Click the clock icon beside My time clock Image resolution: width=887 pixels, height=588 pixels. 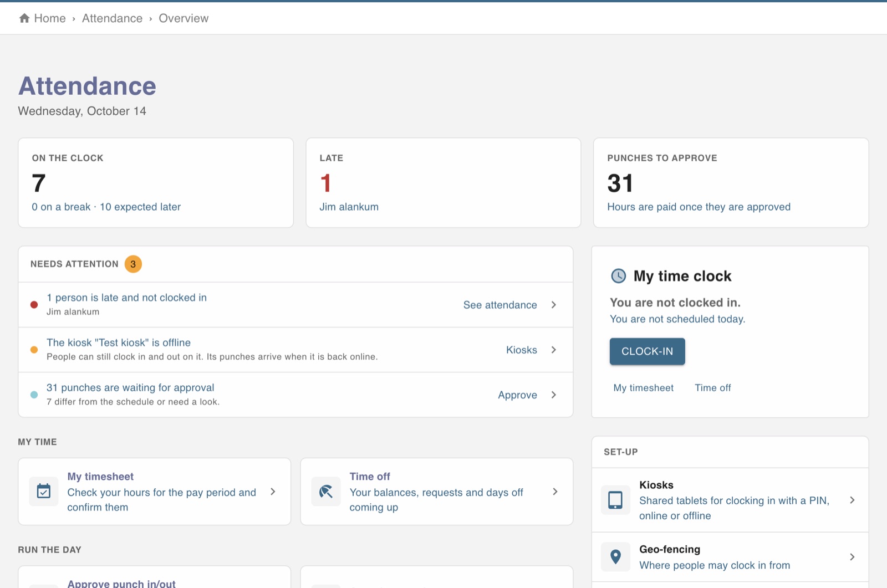618,276
